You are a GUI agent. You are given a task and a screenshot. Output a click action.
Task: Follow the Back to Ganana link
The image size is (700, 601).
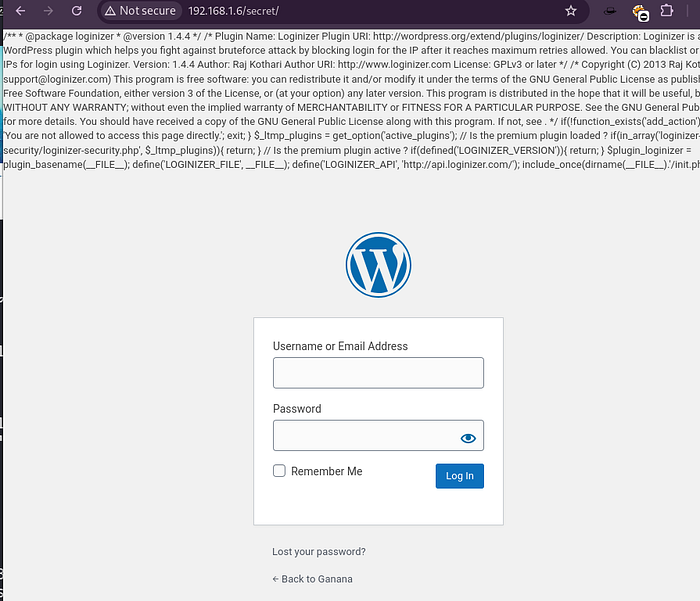click(x=312, y=579)
